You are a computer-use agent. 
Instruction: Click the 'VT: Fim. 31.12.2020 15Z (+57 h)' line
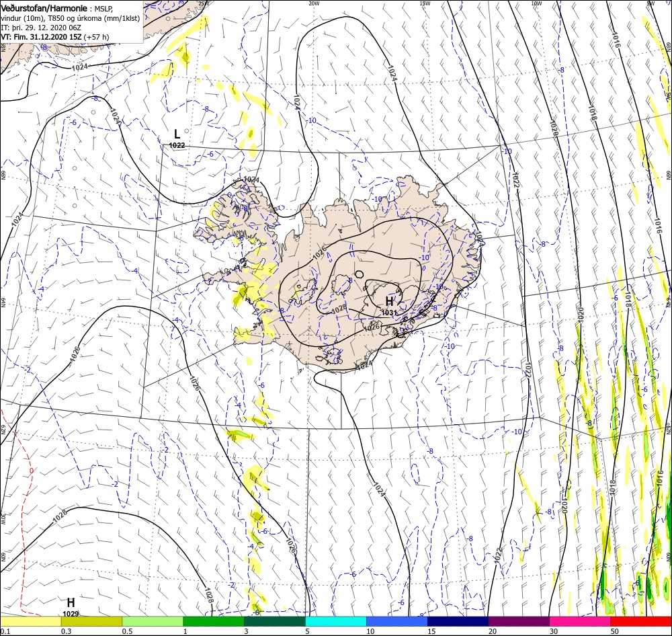click(55, 37)
